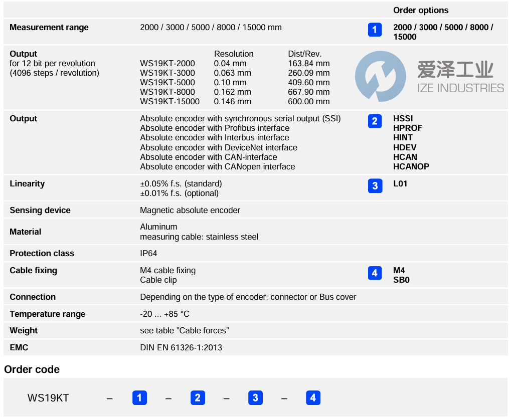Viewport: 511px width, 420px height.
Task: Click the Order code section heading
Action: (32, 369)
